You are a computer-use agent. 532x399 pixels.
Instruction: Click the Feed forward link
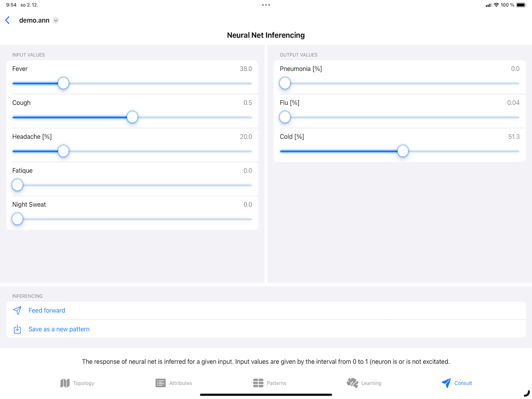pos(47,310)
